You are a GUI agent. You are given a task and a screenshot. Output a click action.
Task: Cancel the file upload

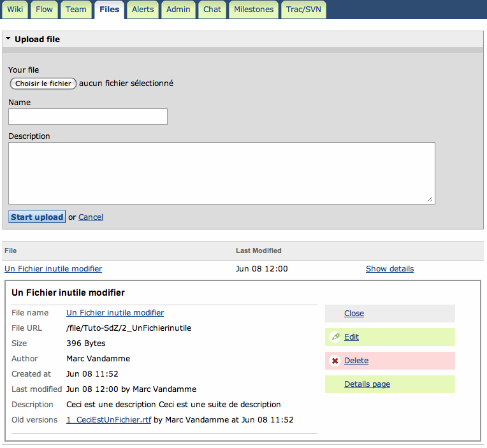tap(91, 217)
